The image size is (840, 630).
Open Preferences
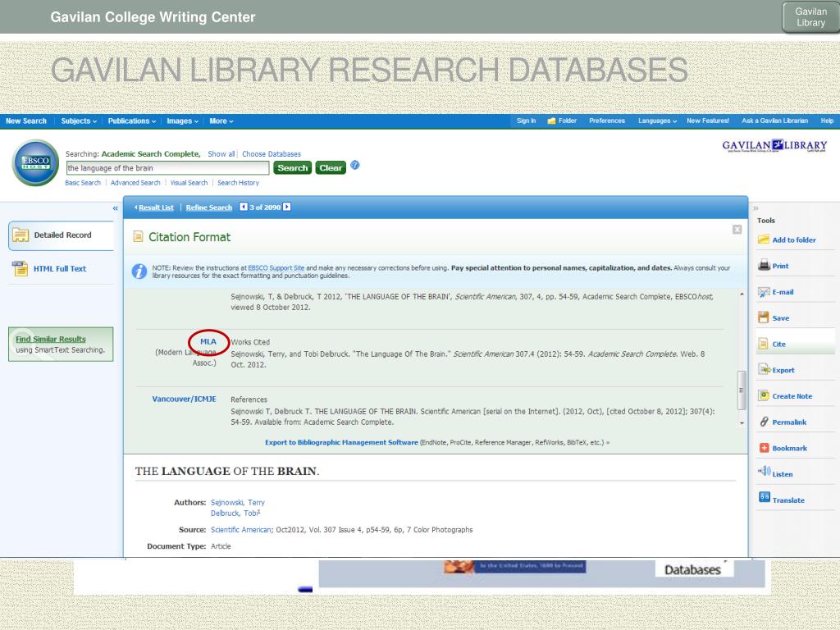(x=607, y=121)
